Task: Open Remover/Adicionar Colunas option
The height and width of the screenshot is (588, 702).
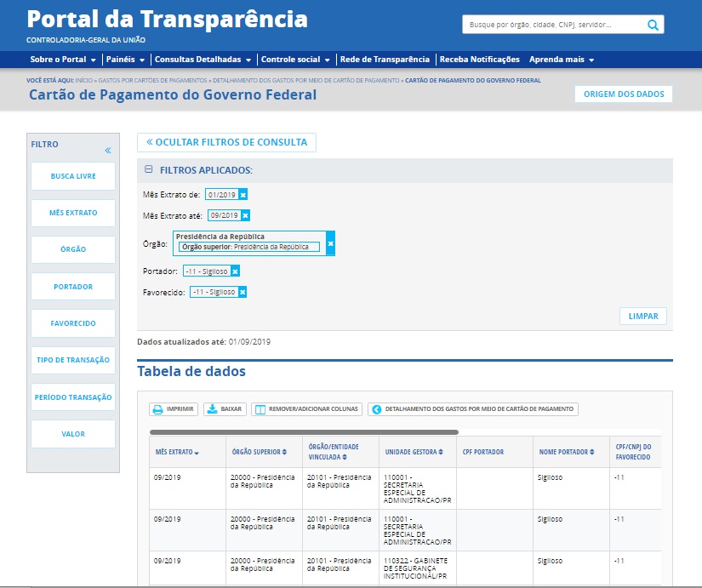Action: coord(306,409)
